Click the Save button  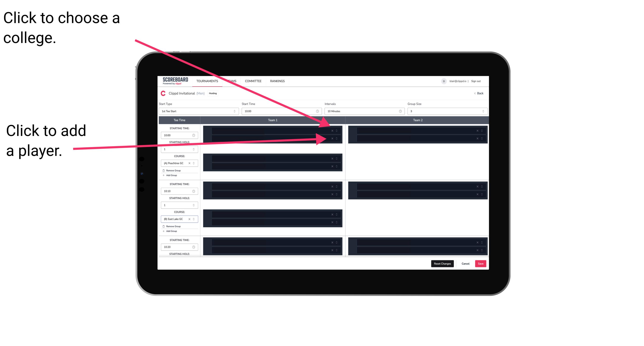click(481, 263)
